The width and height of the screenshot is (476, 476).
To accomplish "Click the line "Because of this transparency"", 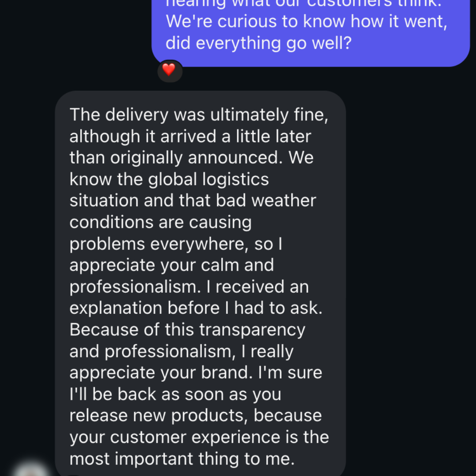I will pyautogui.click(x=187, y=330).
